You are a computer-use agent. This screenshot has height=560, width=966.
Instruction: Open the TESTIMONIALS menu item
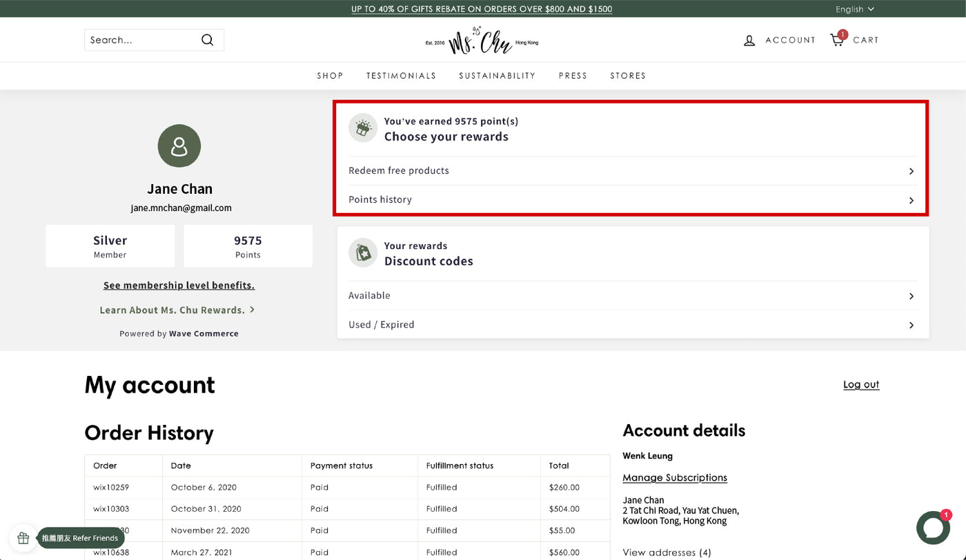point(401,76)
